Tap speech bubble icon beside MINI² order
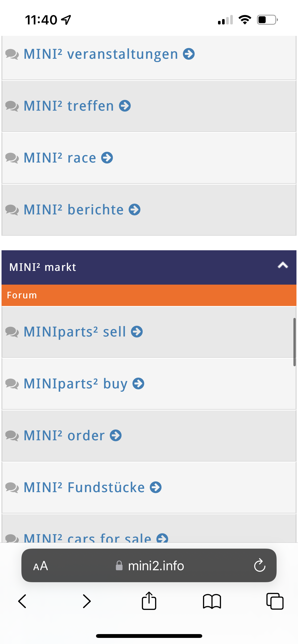 pos(12,436)
